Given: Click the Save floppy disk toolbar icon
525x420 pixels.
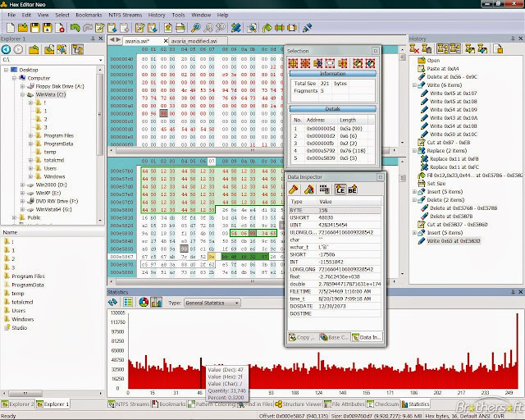Looking at the screenshot, I should pos(34,27).
